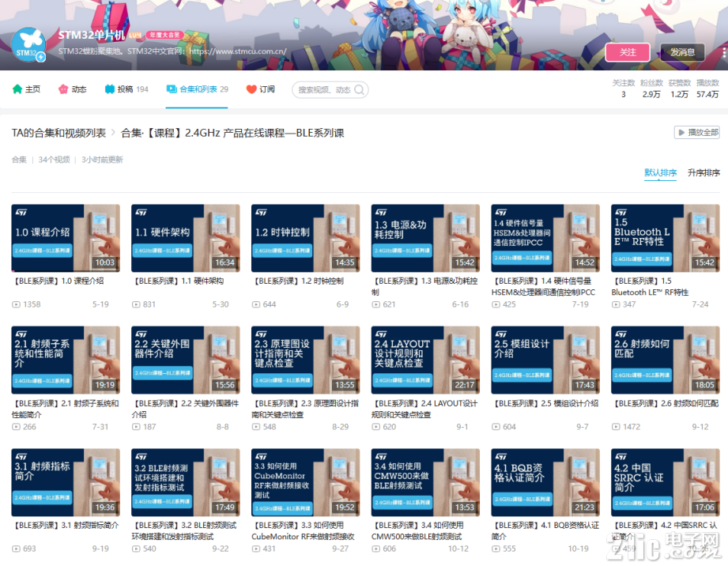Click the three-dot more menu icon

724,52
